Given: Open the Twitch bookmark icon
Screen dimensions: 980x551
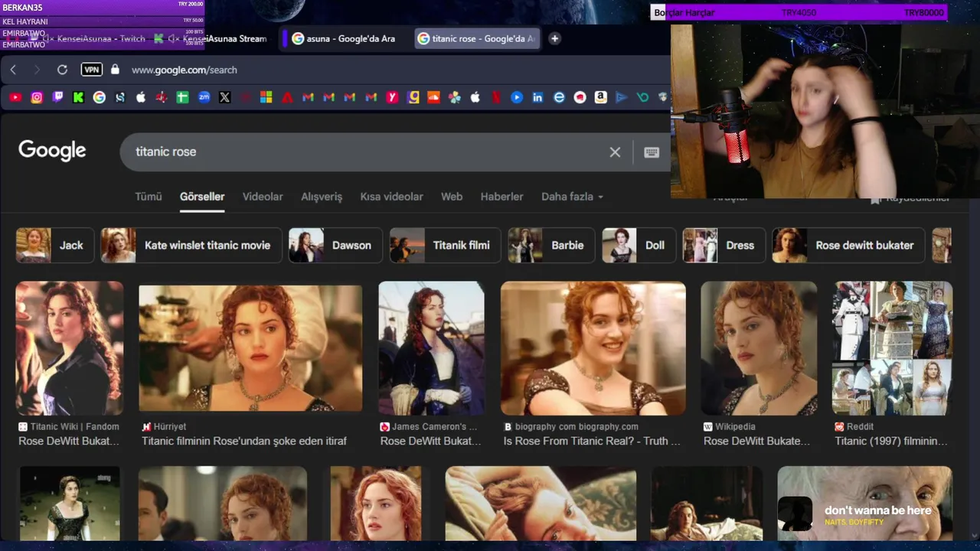Looking at the screenshot, I should [x=57, y=97].
